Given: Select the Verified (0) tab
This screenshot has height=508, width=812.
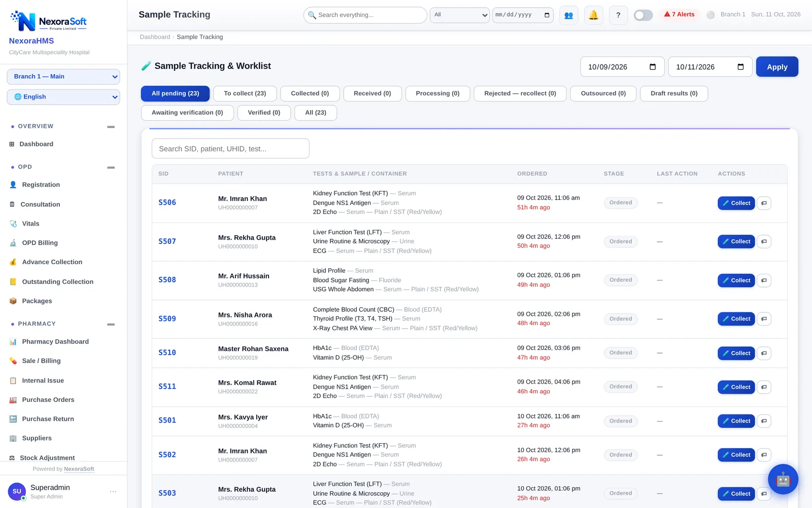Looking at the screenshot, I should point(264,113).
